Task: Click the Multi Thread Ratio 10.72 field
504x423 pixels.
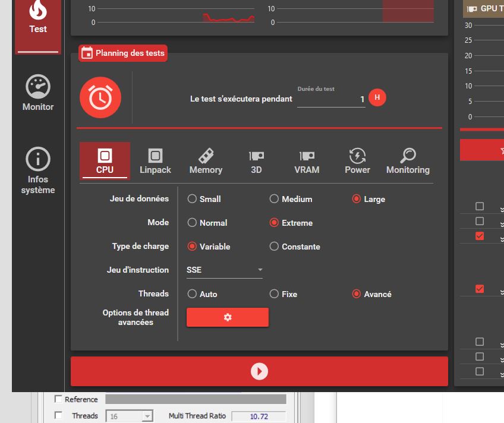Action: pos(259,416)
